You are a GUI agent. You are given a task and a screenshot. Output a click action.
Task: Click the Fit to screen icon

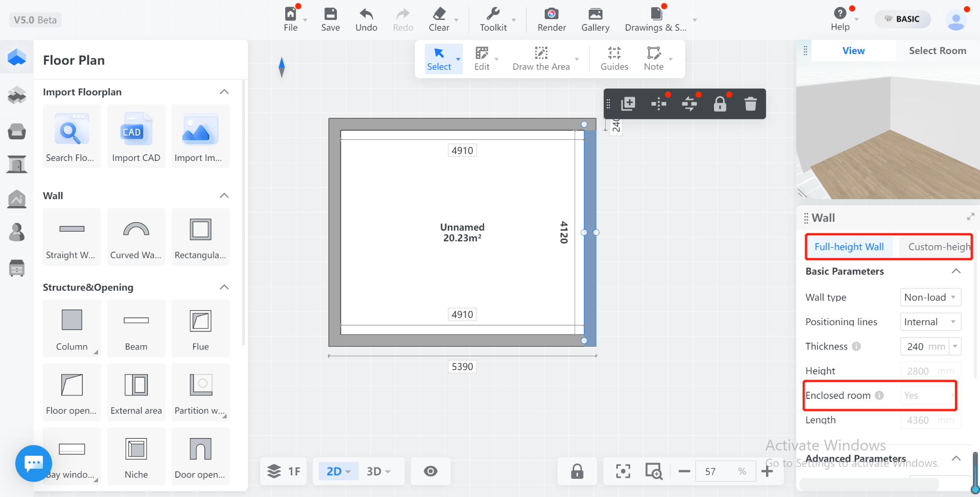(623, 471)
